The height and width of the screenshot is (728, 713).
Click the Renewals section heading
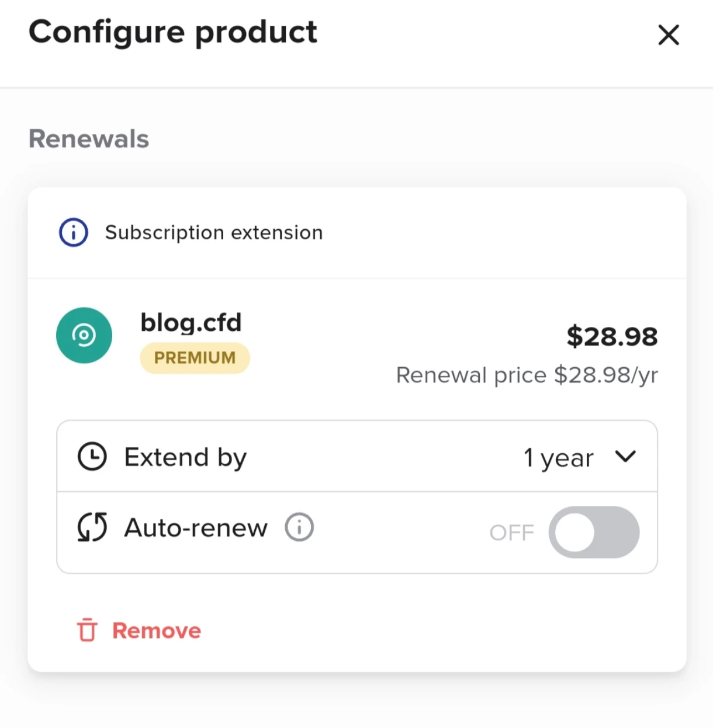(89, 139)
